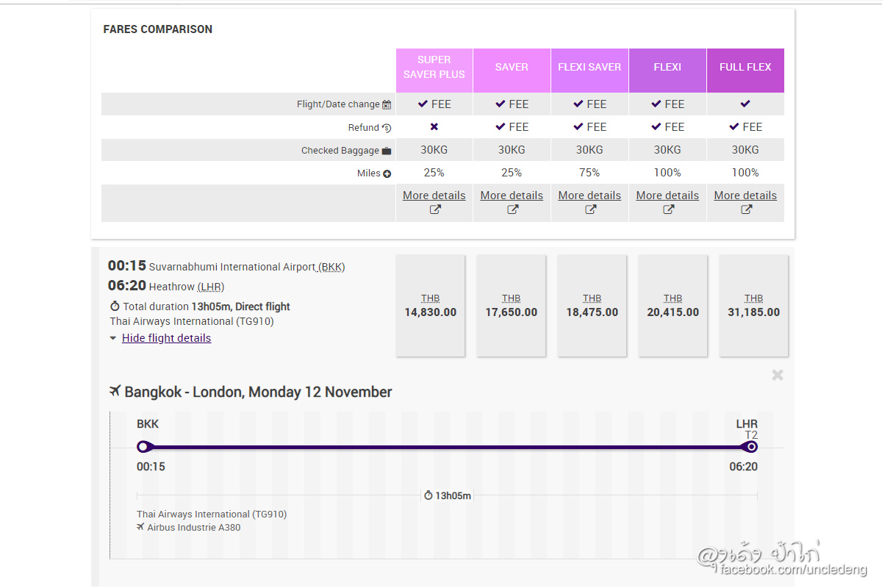
Task: Close the flight details panel
Action: tap(777, 376)
